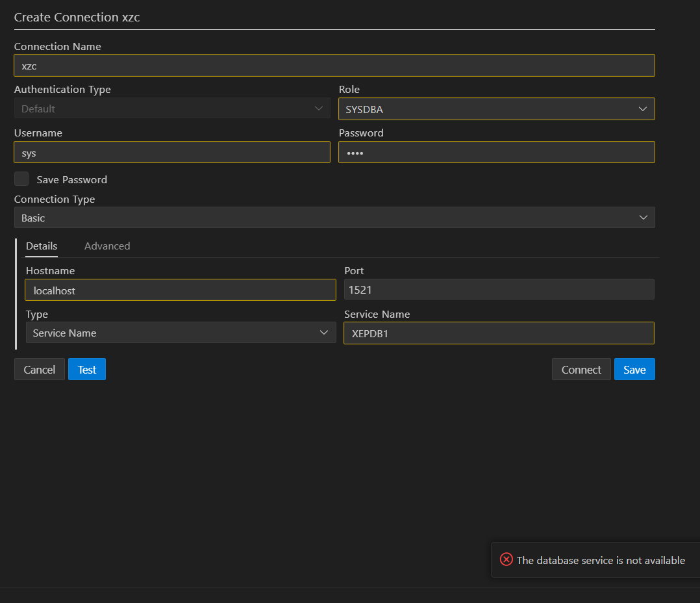Screen dimensions: 700x603
Task: Open the Connection Type dropdown showing Basic
Action: coord(334,218)
